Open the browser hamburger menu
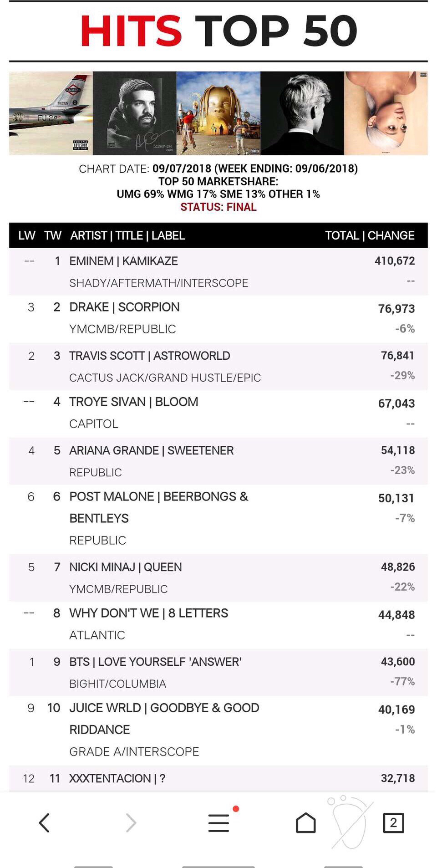Image resolution: width=437 pixels, height=868 pixels. 219,822
